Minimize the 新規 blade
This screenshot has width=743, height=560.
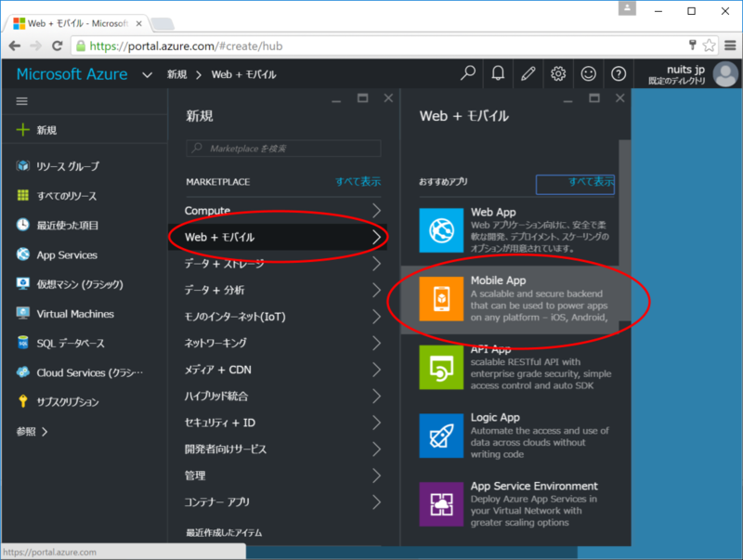pyautogui.click(x=336, y=100)
